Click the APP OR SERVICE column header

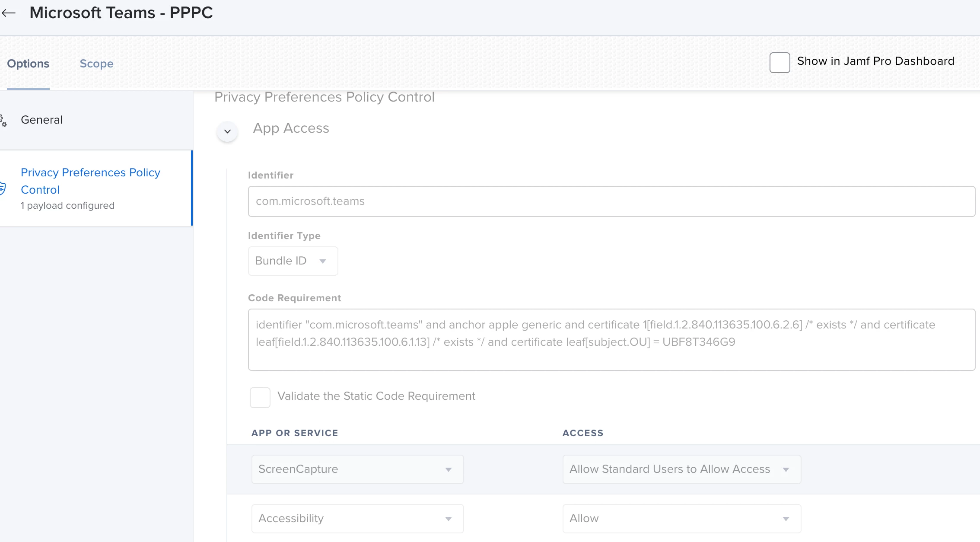tap(295, 433)
